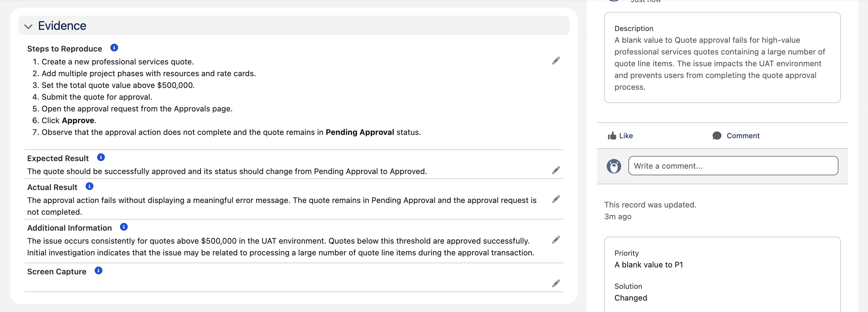Open the Priority and Solution change card
868x312 pixels.
pyautogui.click(x=722, y=275)
